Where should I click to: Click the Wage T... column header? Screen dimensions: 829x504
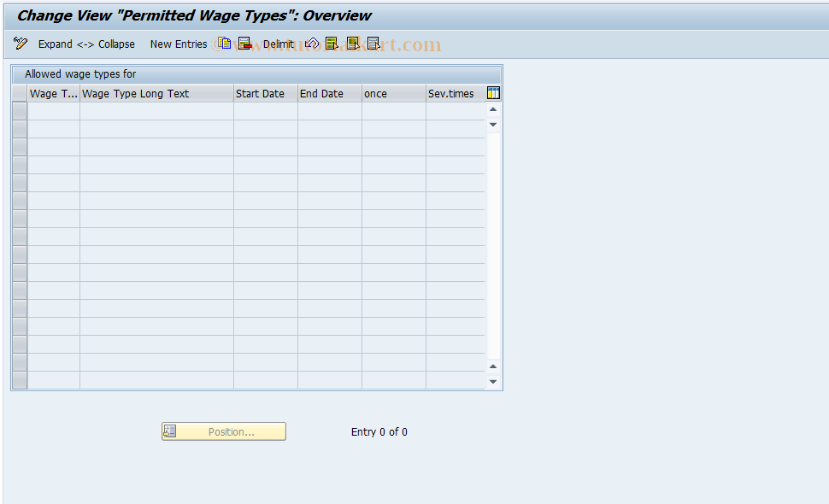[53, 93]
